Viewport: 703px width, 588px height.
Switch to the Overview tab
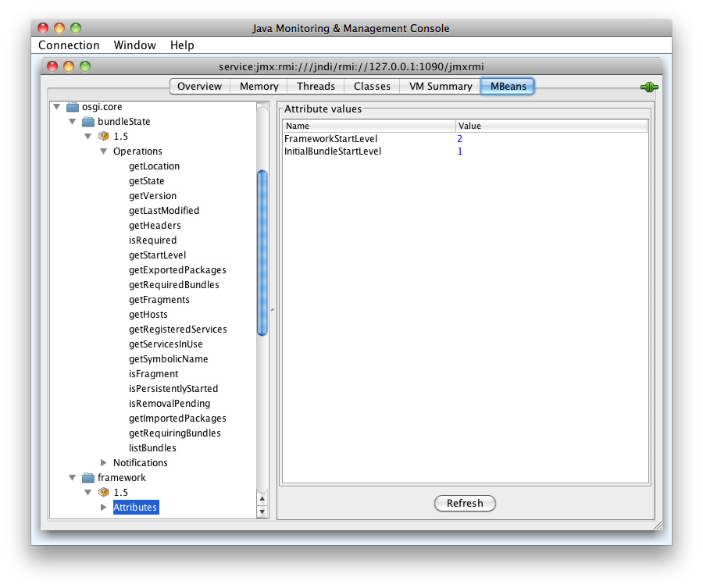[199, 86]
